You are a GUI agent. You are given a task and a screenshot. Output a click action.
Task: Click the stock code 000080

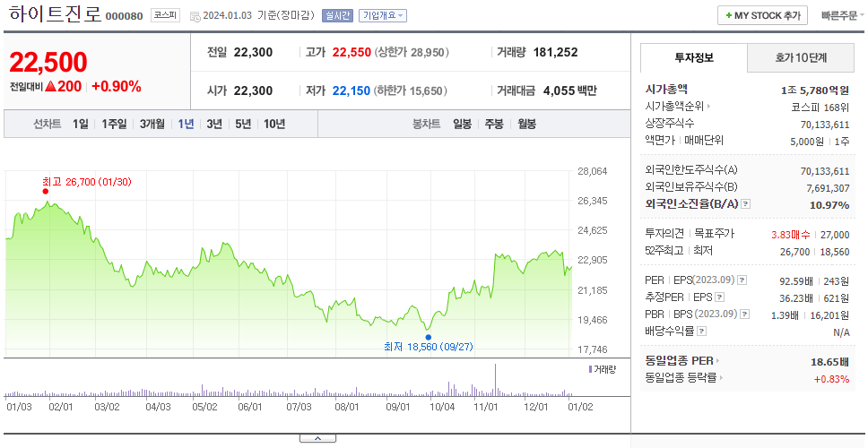124,16
